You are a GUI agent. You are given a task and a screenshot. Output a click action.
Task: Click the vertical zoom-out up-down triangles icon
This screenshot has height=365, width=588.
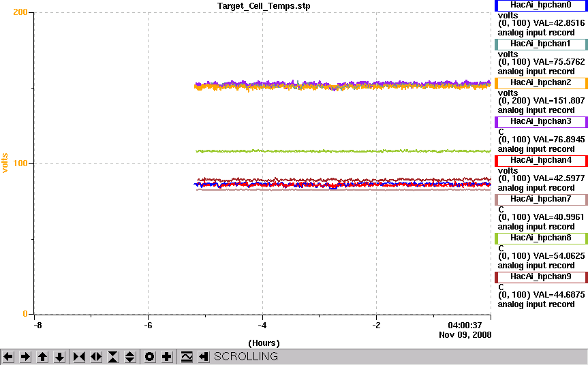click(x=129, y=356)
